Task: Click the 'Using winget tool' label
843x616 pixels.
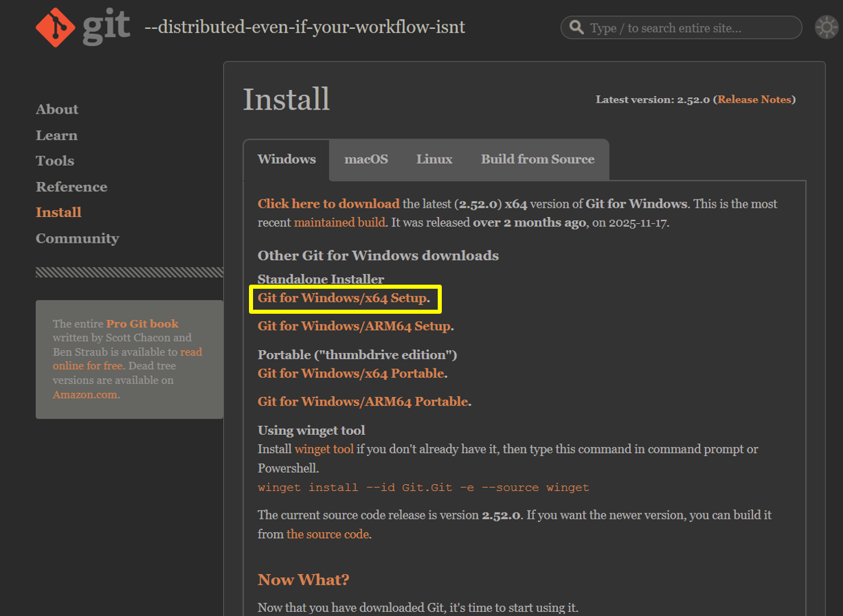Action: coord(311,430)
